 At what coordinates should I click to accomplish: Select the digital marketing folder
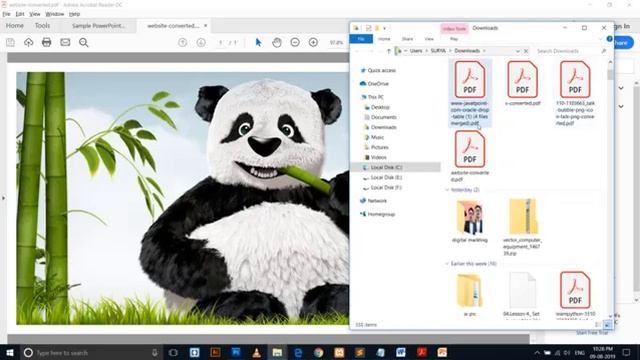(x=470, y=221)
